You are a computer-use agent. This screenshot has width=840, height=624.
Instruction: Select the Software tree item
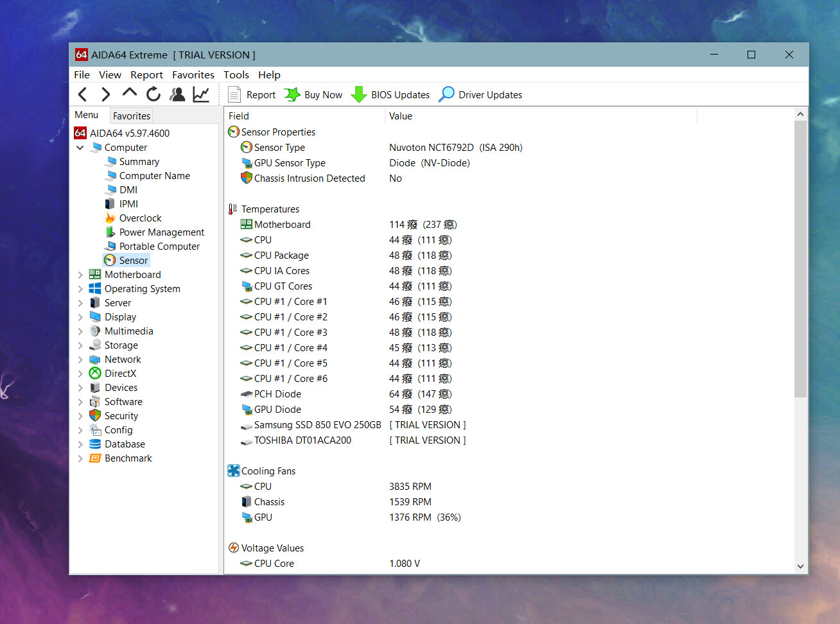pyautogui.click(x=123, y=402)
